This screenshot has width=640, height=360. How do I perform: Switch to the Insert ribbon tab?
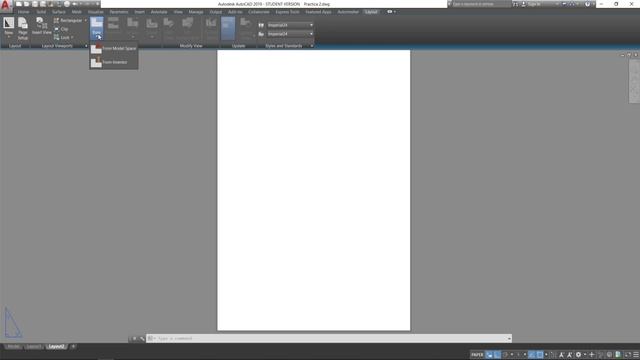140,12
